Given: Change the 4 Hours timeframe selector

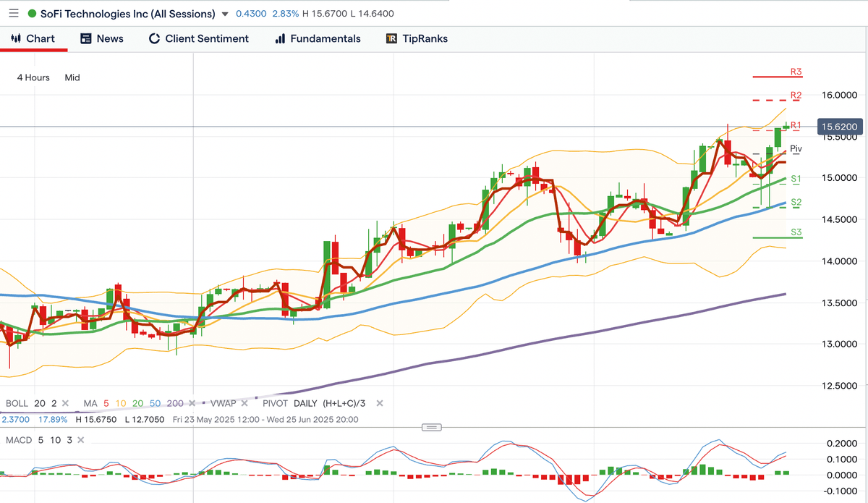Looking at the screenshot, I should click(33, 77).
